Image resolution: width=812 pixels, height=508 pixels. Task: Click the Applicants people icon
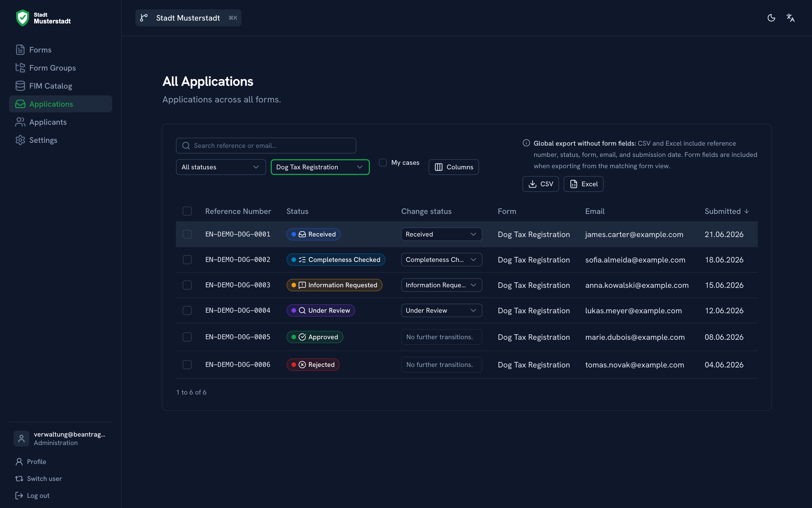tap(20, 122)
